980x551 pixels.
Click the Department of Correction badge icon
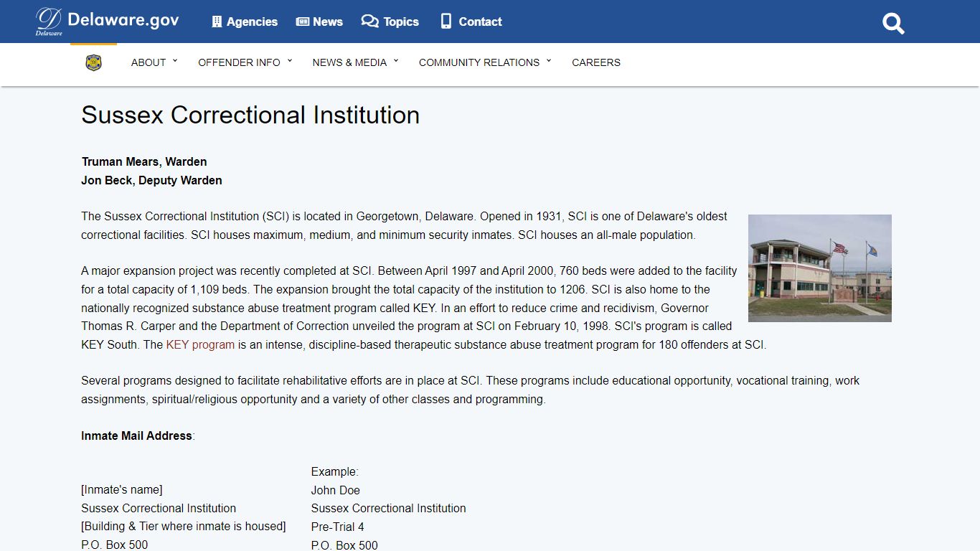pyautogui.click(x=93, y=62)
